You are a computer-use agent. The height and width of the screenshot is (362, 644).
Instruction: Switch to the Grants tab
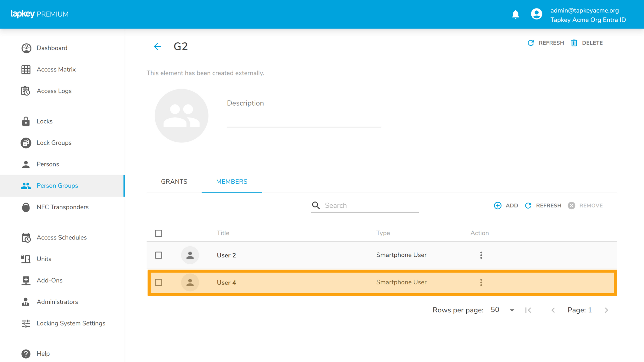click(x=174, y=182)
